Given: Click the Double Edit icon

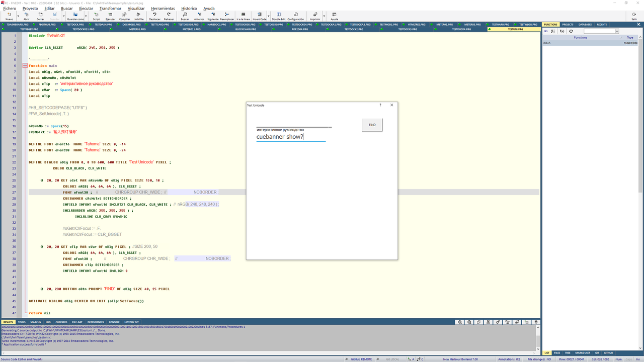Looking at the screenshot, I should point(279,16).
